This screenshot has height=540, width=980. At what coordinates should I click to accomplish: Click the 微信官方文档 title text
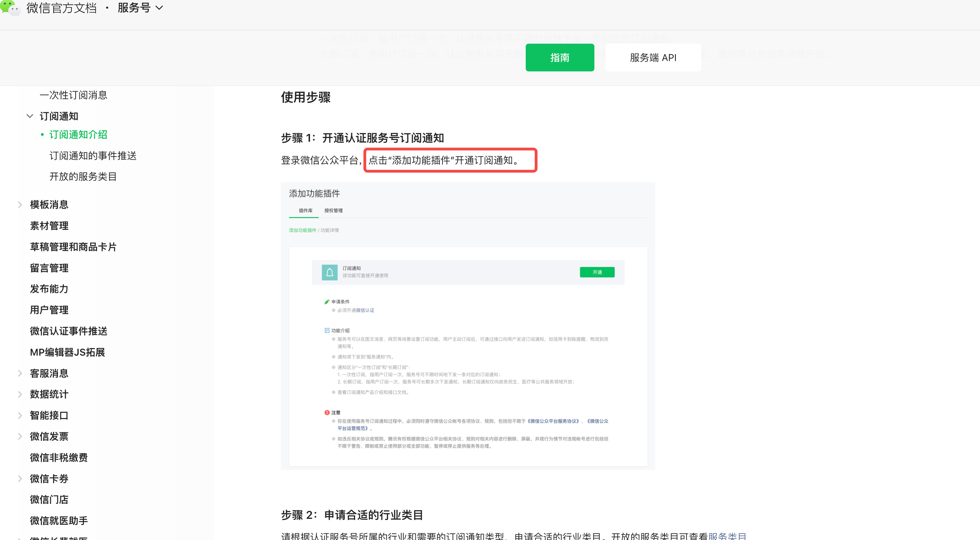[x=62, y=8]
